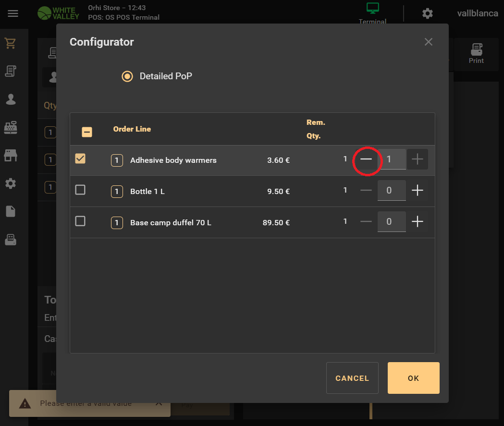Toggle the select-all order lines checkbox
This screenshot has width=504, height=426.
point(87,132)
